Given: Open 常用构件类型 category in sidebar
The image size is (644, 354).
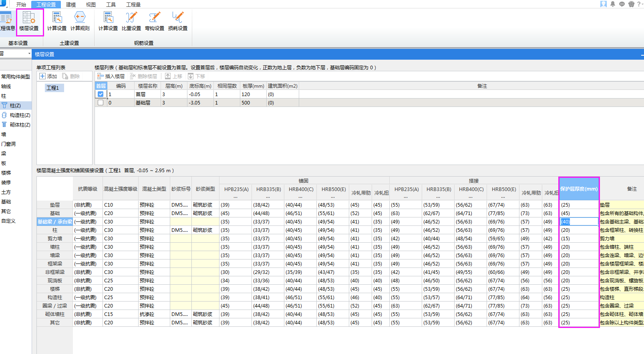Looking at the screenshot, I should [16, 76].
